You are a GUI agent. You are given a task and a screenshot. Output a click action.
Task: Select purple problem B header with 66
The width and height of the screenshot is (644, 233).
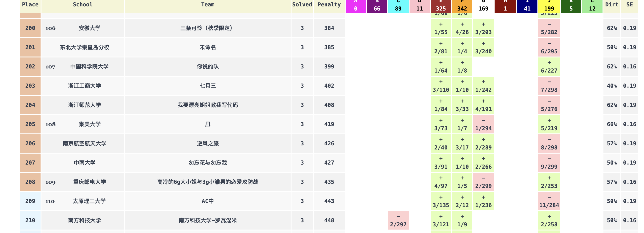point(377,6)
